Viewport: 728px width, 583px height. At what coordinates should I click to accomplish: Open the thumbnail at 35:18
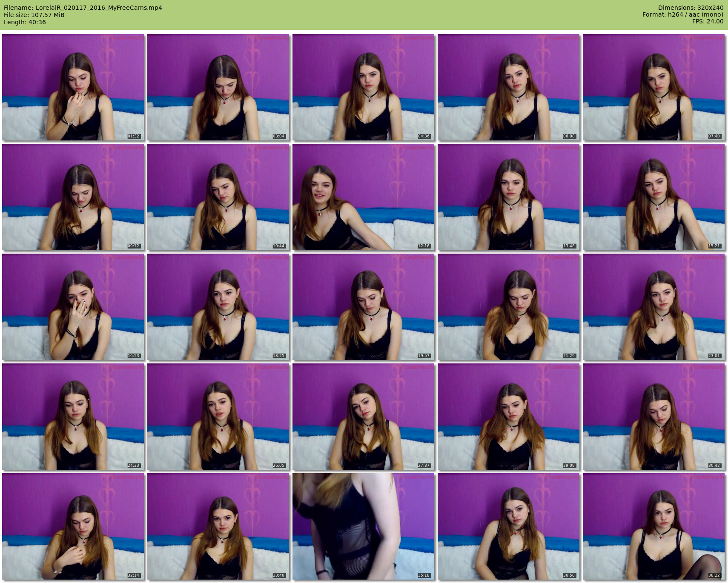click(x=363, y=526)
